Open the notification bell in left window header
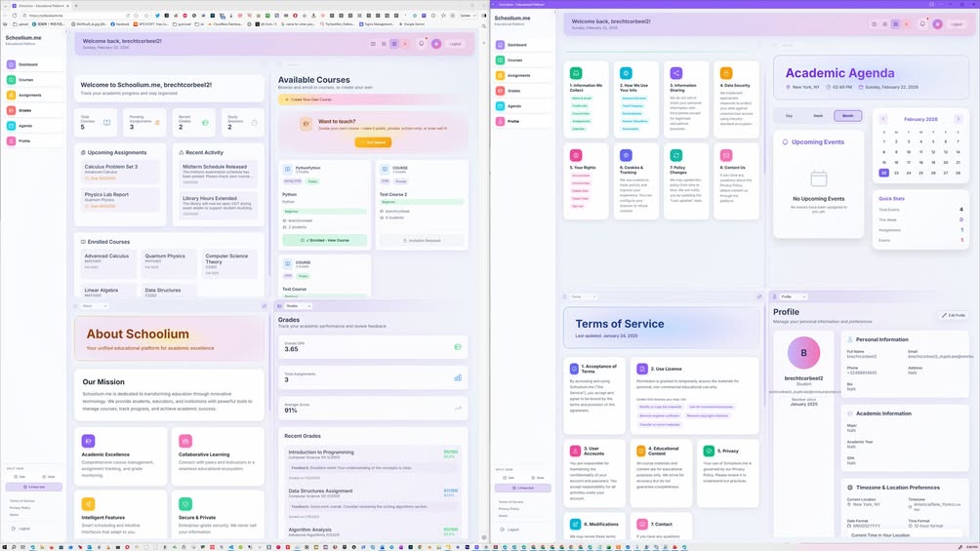 click(x=422, y=44)
